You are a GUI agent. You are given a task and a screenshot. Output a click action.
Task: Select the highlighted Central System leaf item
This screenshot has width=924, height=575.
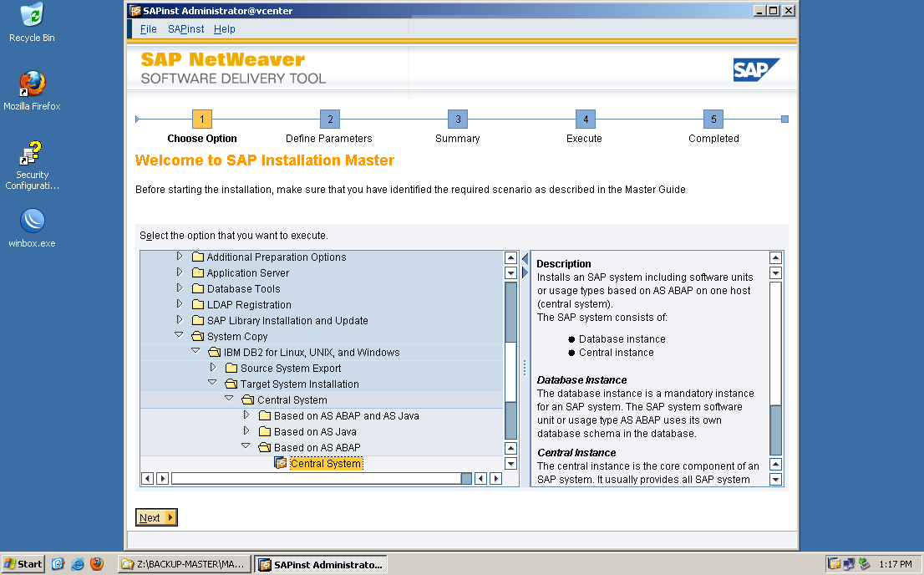tap(326, 464)
